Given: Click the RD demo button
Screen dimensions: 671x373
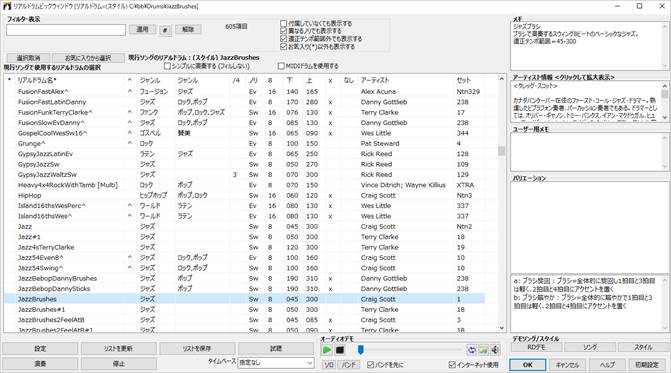Looking at the screenshot, I should click(536, 347).
